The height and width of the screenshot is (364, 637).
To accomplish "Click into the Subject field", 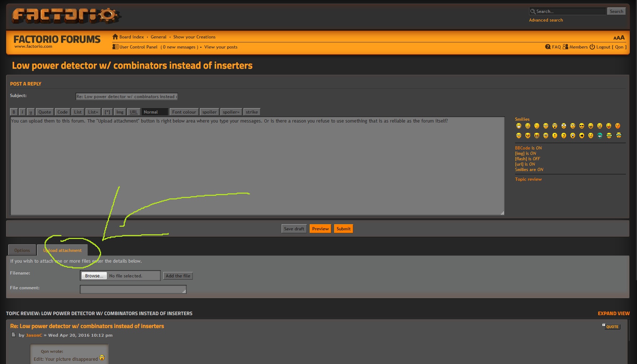I will point(127,97).
